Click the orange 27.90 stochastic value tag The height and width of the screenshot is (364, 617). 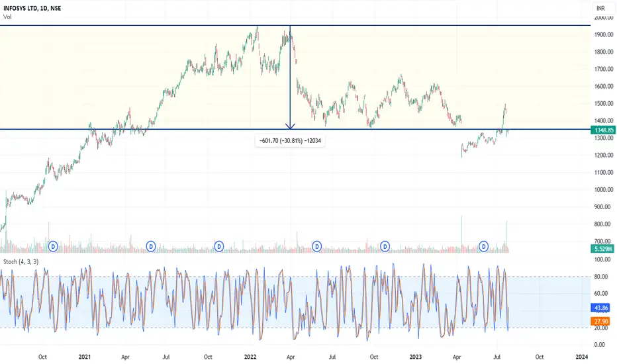[x=600, y=322]
